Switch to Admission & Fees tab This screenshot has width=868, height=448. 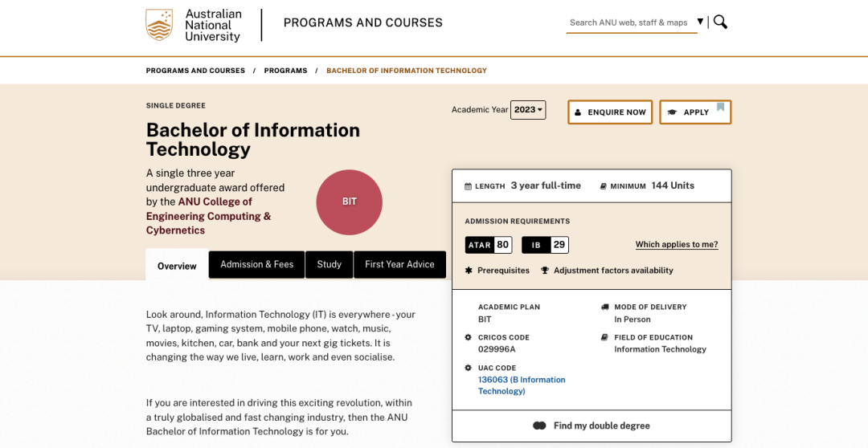coord(257,264)
